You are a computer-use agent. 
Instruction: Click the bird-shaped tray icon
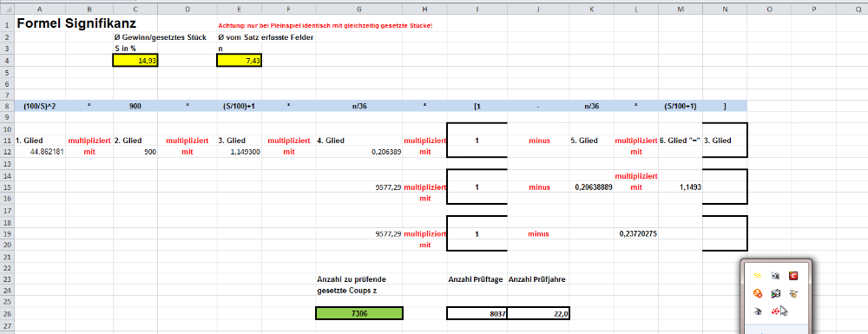pos(793,293)
